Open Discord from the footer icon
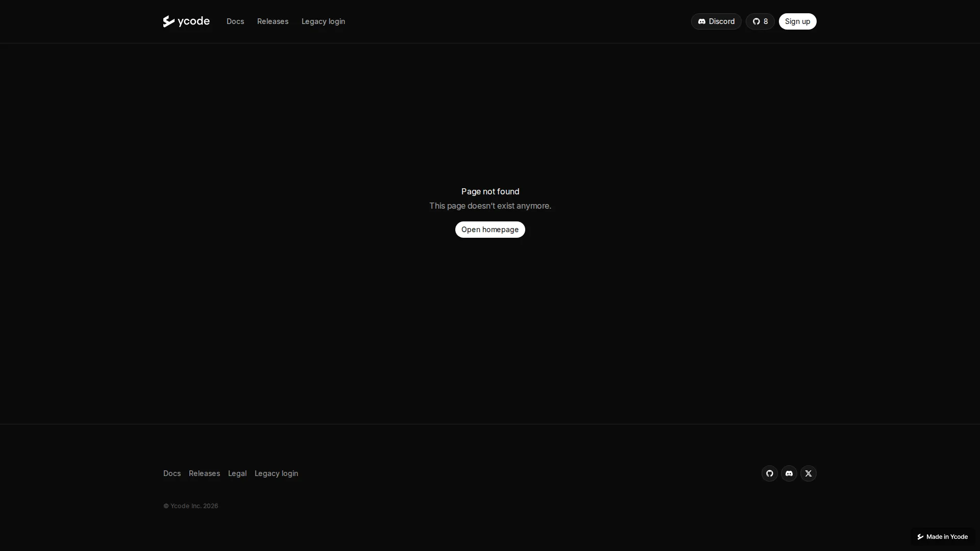 coord(789,473)
